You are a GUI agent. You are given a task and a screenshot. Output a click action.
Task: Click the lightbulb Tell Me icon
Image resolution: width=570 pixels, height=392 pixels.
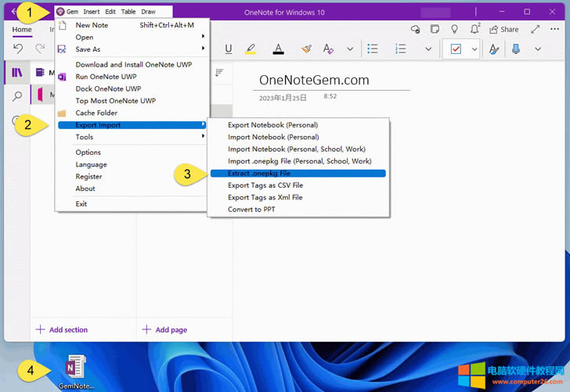(455, 29)
